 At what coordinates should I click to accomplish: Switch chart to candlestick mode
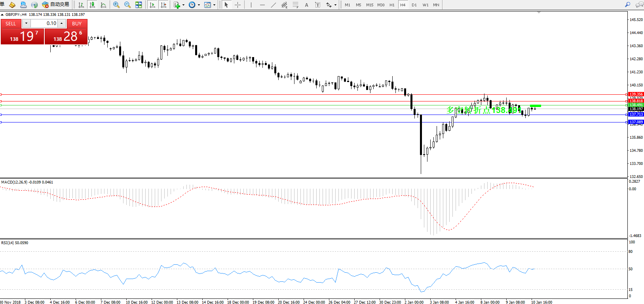[x=92, y=5]
